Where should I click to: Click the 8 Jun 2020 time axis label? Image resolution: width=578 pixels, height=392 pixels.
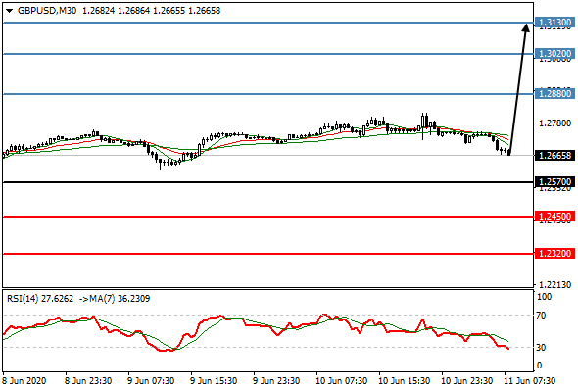[24, 381]
